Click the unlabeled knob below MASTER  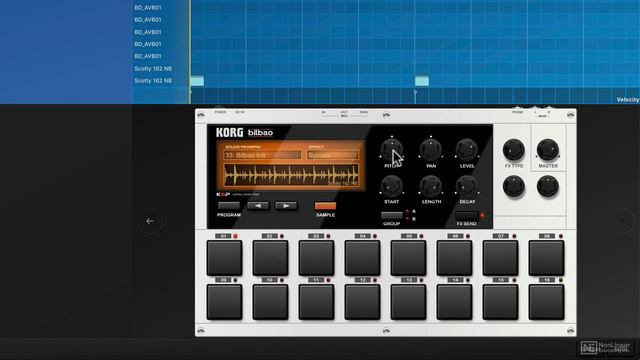click(548, 187)
